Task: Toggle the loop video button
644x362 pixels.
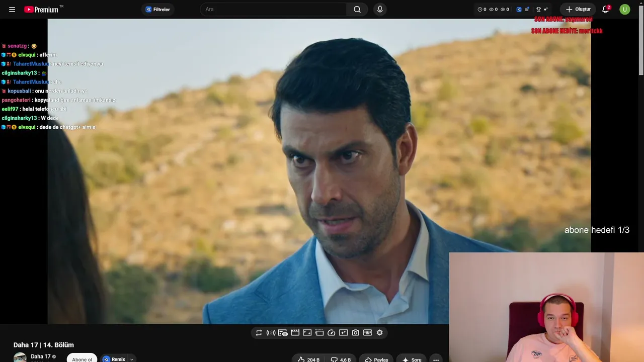Action: tap(259, 333)
